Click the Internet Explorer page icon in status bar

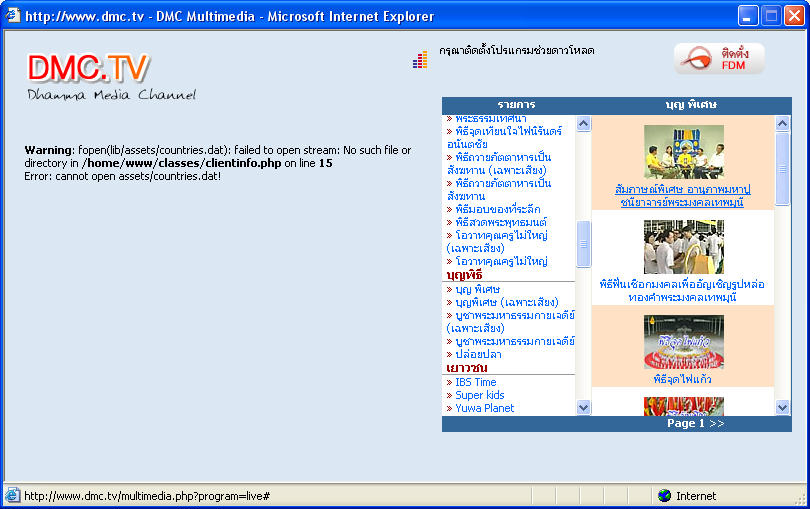tap(12, 496)
